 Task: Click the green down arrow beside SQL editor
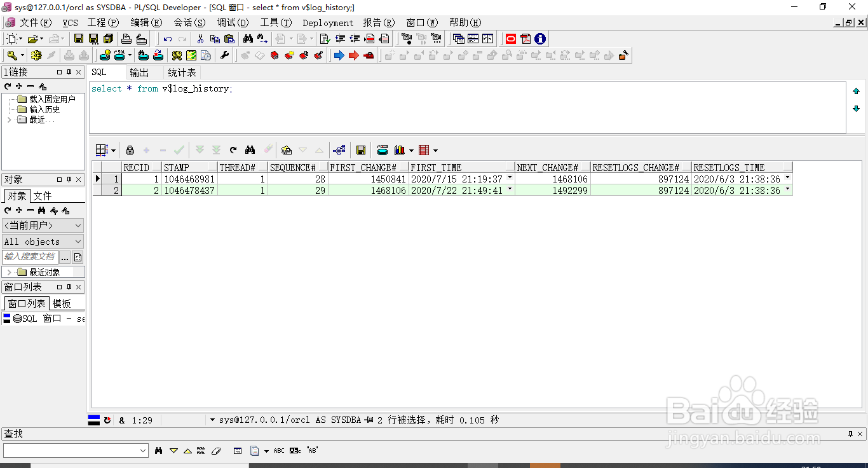click(856, 109)
